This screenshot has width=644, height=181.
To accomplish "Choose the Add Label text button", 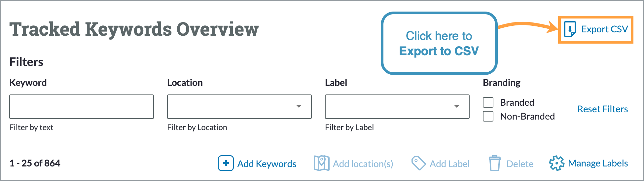I will [x=449, y=164].
